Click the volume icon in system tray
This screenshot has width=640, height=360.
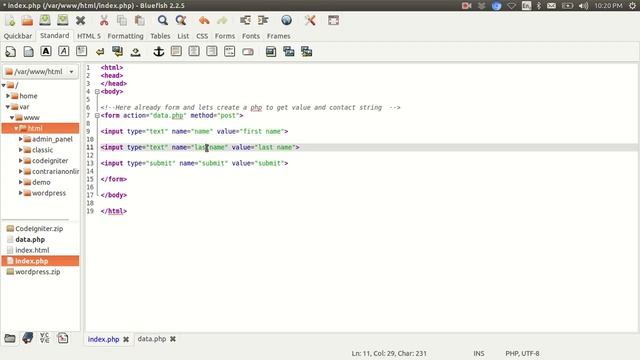583,6
